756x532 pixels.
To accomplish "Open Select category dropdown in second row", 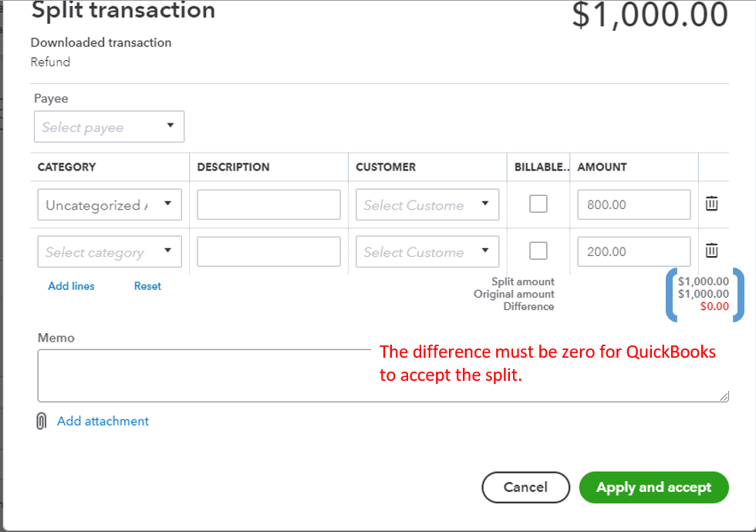I will [x=110, y=252].
